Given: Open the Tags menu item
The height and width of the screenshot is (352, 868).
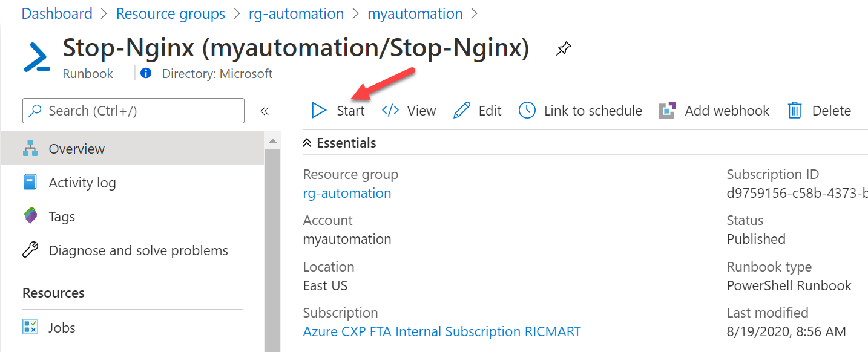Looking at the screenshot, I should (x=133, y=217).
